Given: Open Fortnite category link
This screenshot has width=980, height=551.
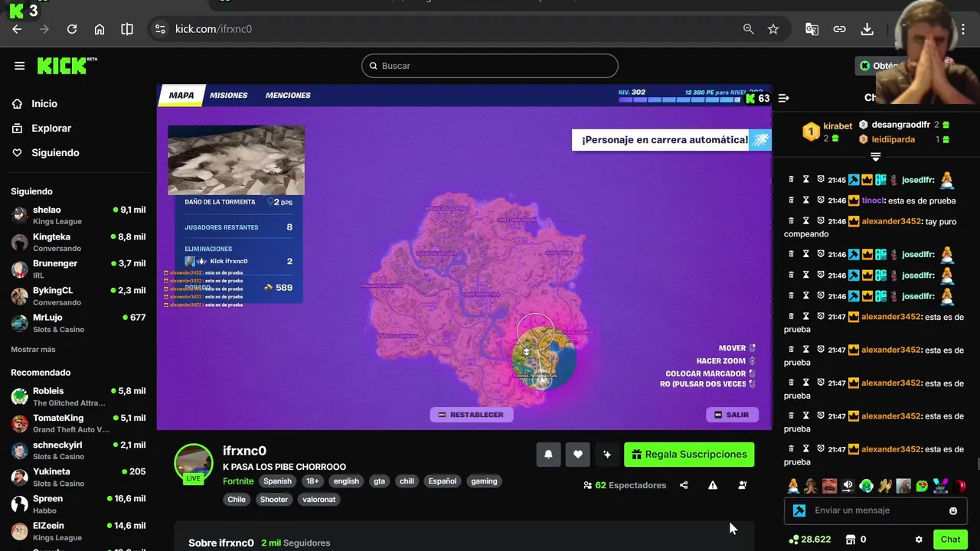Looking at the screenshot, I should coord(238,481).
